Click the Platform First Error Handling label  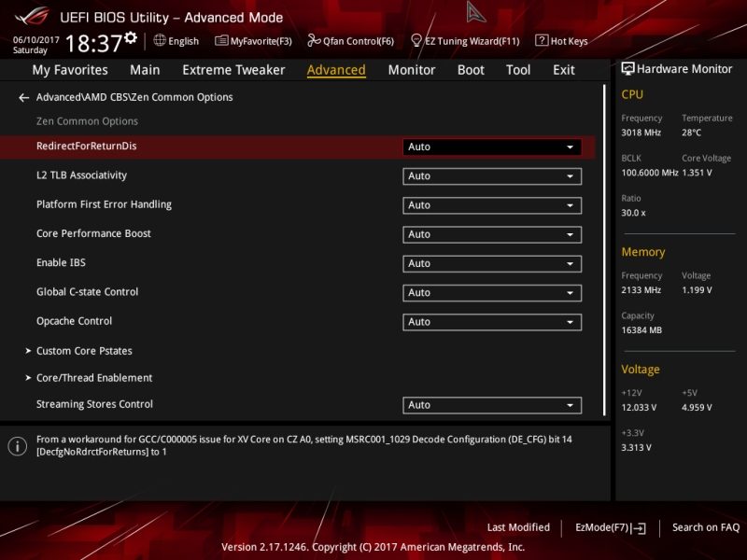click(104, 204)
